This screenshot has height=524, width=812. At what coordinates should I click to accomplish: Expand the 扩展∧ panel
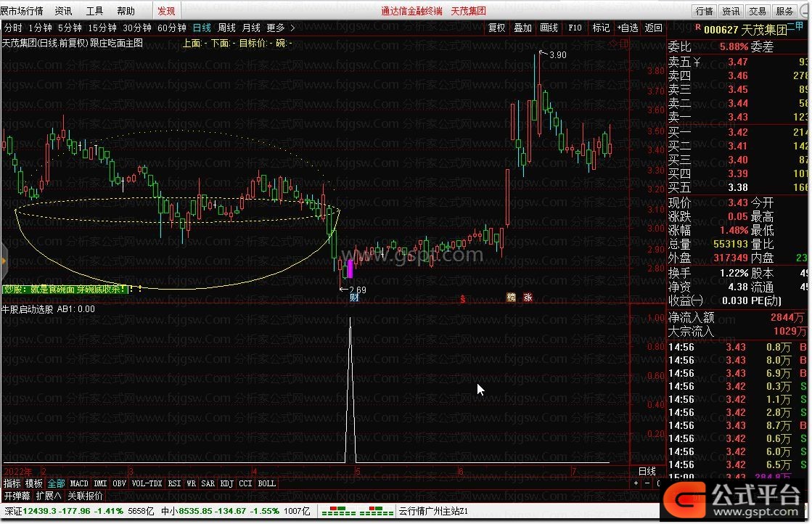pyautogui.click(x=49, y=496)
